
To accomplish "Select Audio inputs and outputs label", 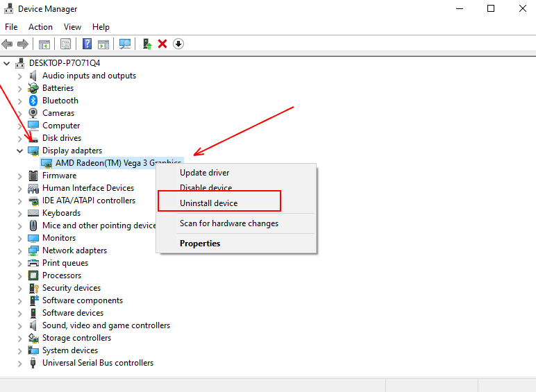I will pyautogui.click(x=89, y=76).
